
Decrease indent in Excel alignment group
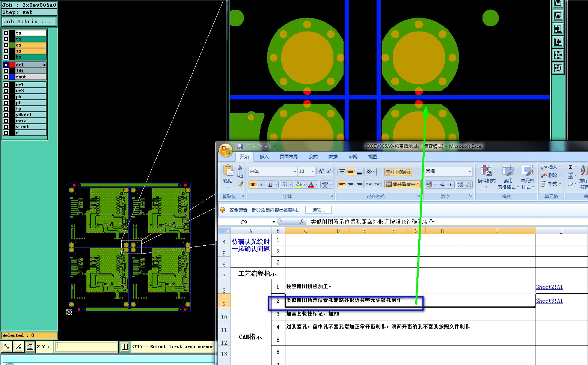(x=369, y=184)
